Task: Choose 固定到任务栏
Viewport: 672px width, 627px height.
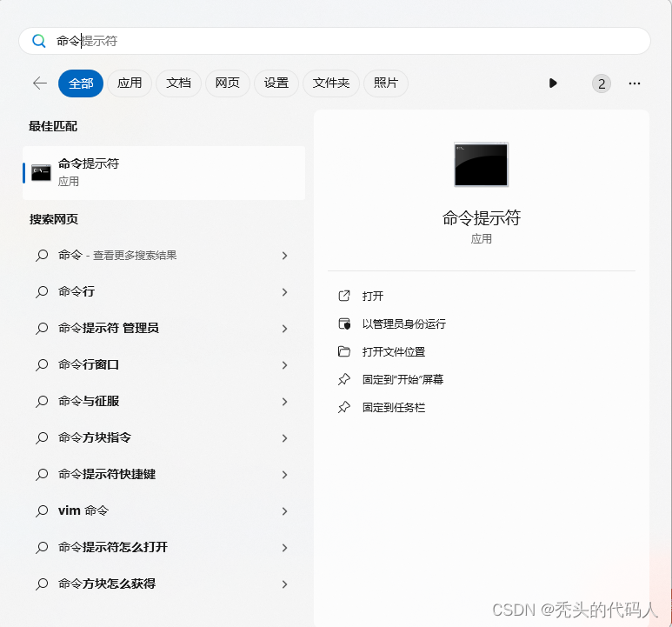Action: click(394, 408)
